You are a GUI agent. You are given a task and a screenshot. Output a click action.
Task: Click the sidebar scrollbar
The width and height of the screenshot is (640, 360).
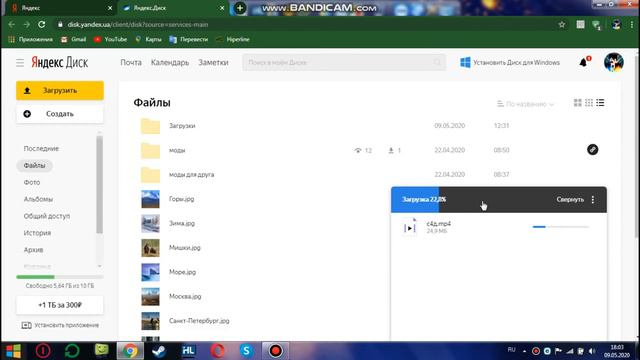[x=99, y=184]
